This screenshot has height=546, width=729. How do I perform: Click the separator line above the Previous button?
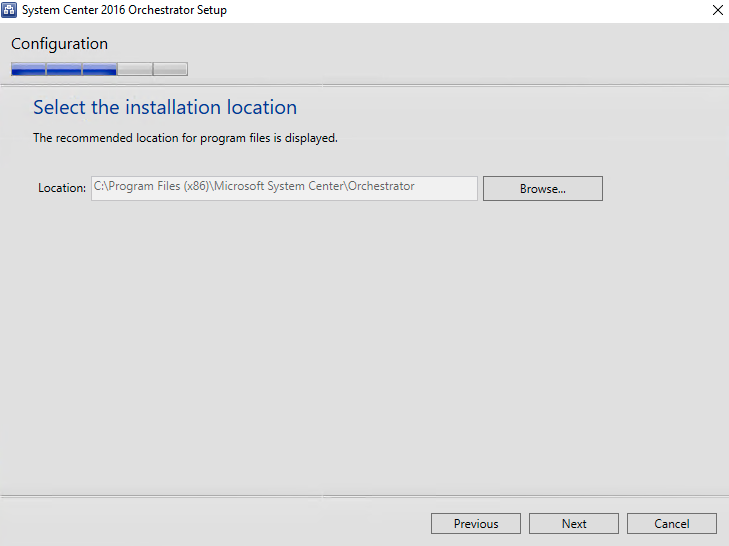(x=364, y=495)
